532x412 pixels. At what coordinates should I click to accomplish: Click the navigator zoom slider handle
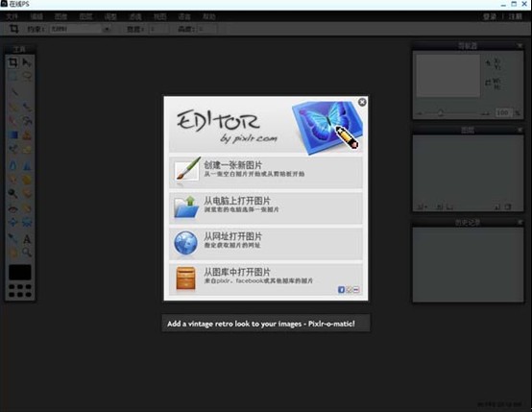pos(441,112)
